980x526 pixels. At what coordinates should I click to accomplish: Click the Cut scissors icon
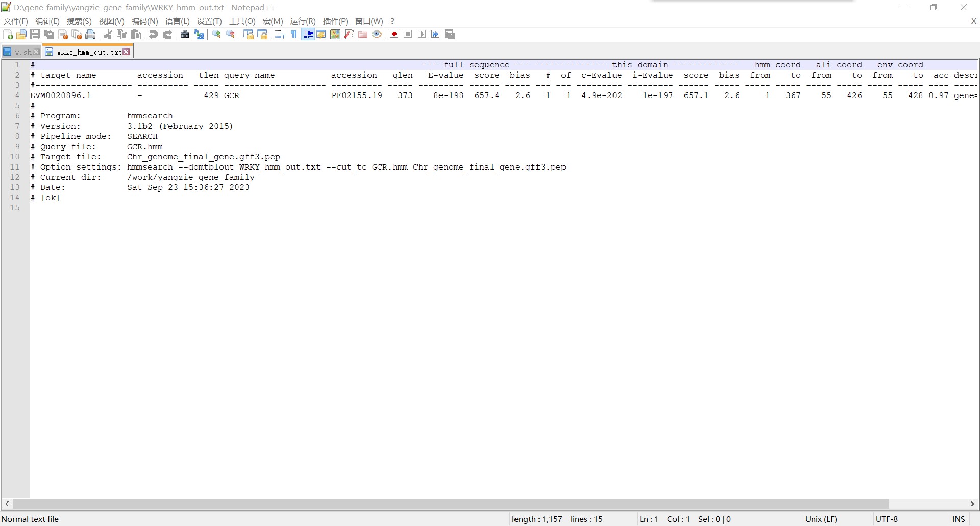pyautogui.click(x=108, y=34)
